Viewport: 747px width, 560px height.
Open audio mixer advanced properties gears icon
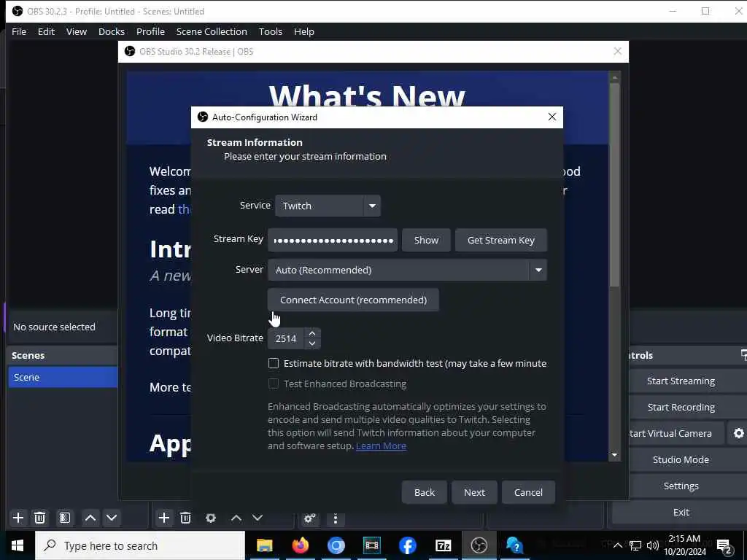tap(309, 518)
